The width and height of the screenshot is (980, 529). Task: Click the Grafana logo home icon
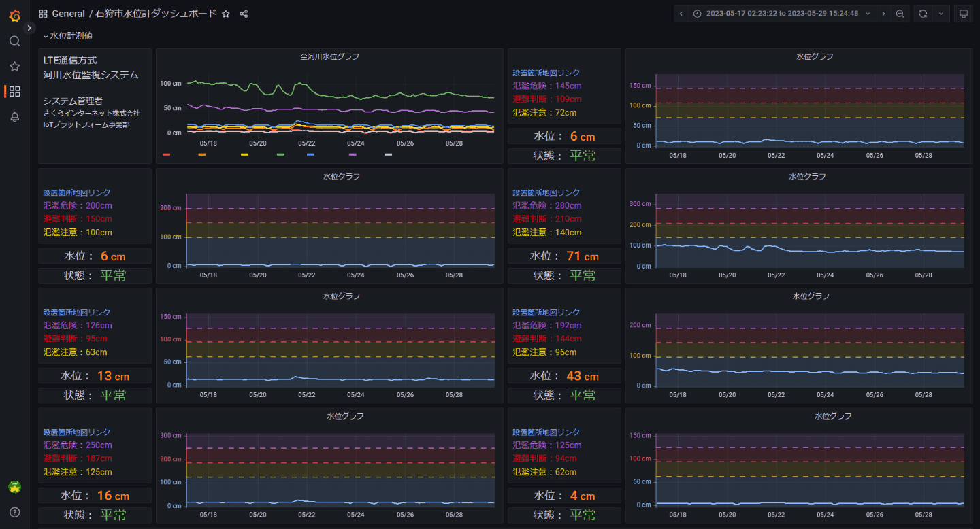[14, 15]
